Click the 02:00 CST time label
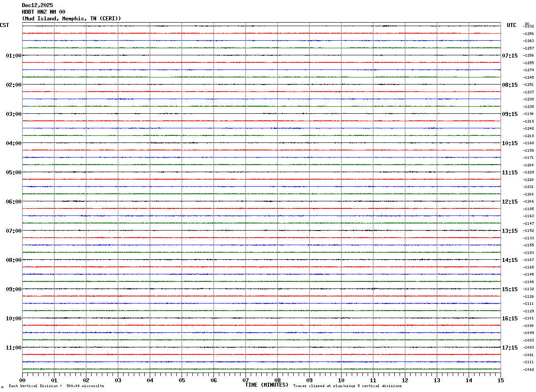Viewport: 536px width, 392px height. tap(14, 85)
